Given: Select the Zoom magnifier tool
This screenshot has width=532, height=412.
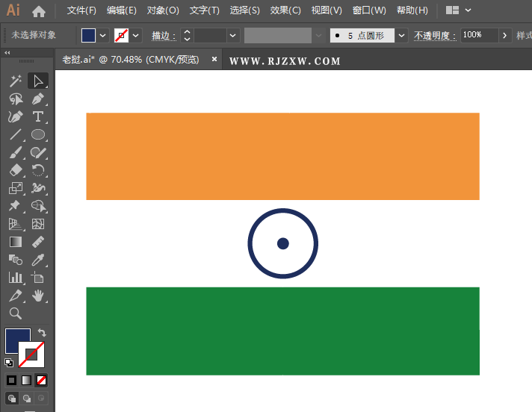Looking at the screenshot, I should click(16, 313).
